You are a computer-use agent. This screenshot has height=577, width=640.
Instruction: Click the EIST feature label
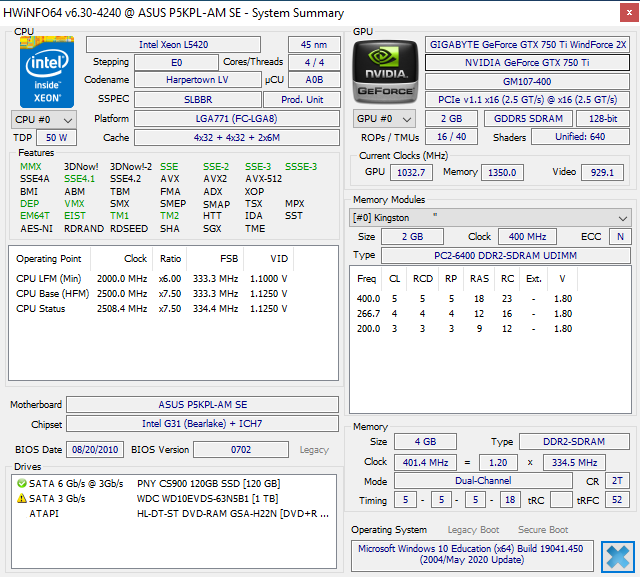click(x=75, y=215)
